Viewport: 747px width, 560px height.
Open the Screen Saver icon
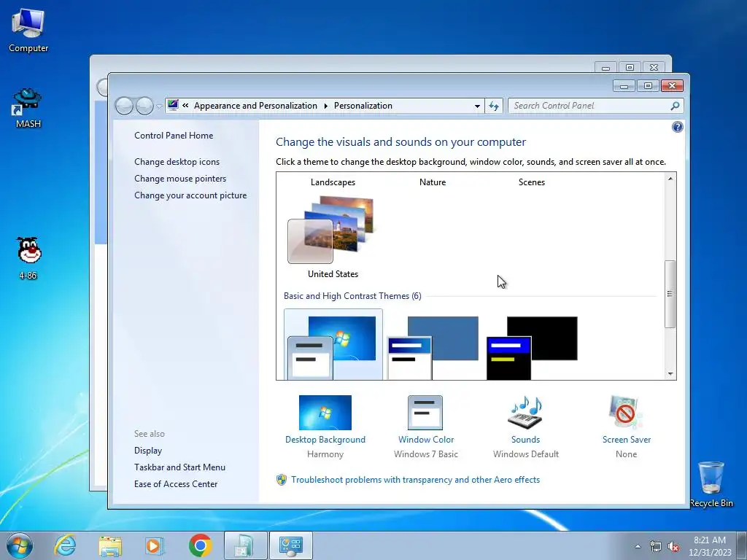pyautogui.click(x=625, y=413)
